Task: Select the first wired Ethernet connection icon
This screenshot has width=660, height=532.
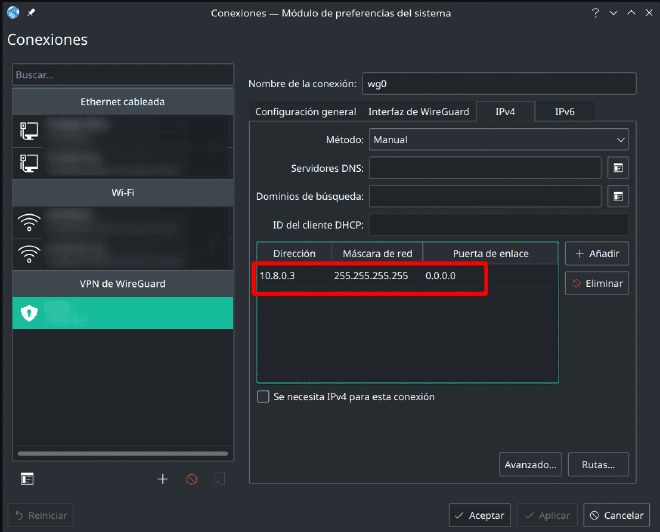Action: 29,131
